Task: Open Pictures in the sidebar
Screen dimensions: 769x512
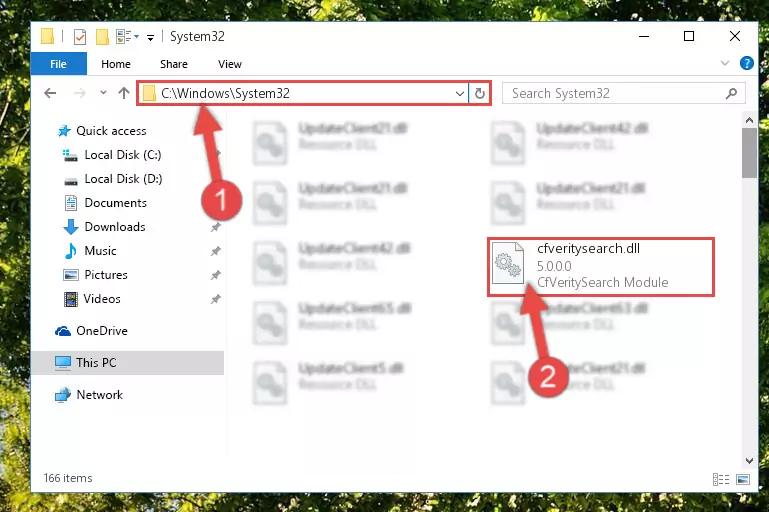Action: (105, 275)
